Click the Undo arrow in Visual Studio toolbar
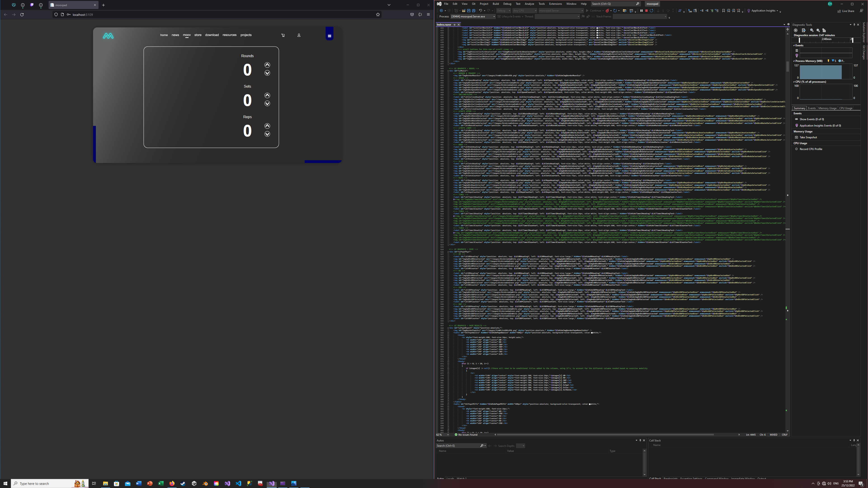The width and height of the screenshot is (868, 488). 481,11
